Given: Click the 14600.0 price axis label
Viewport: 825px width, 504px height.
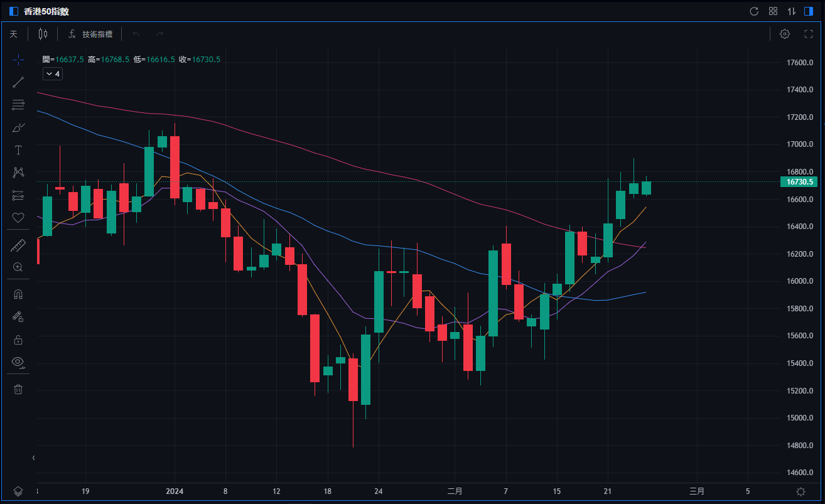Looking at the screenshot, I should point(801,473).
